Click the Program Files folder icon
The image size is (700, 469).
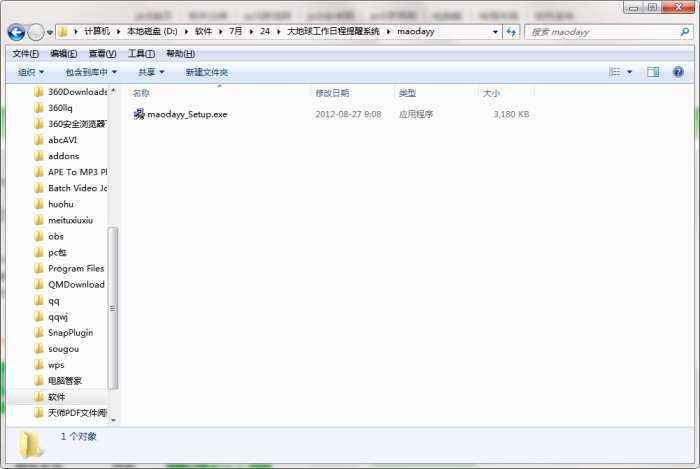(x=39, y=269)
